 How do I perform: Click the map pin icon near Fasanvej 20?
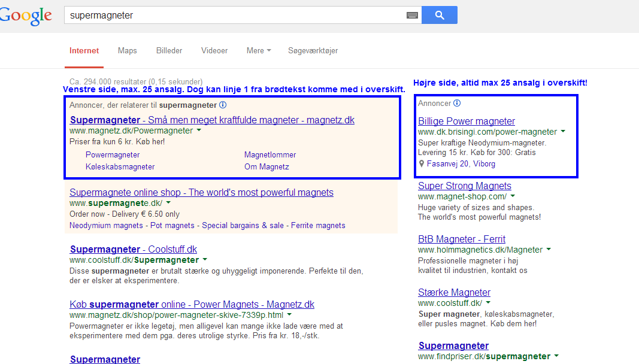422,164
